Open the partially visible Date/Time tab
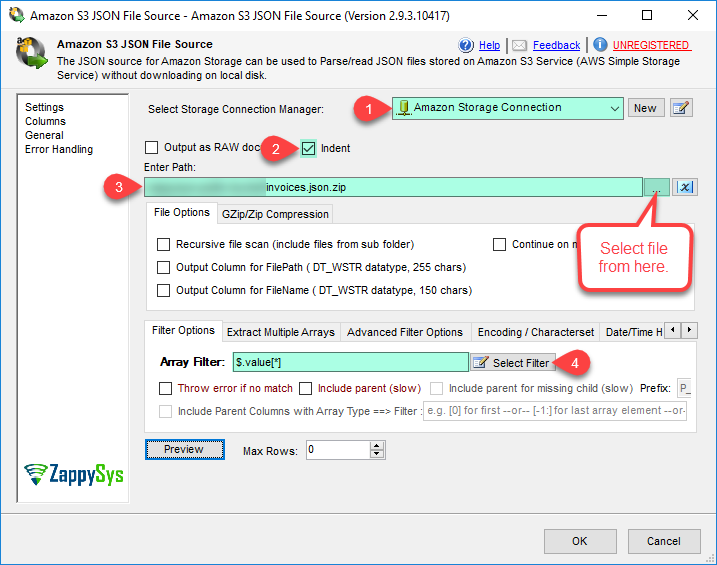 [x=633, y=332]
